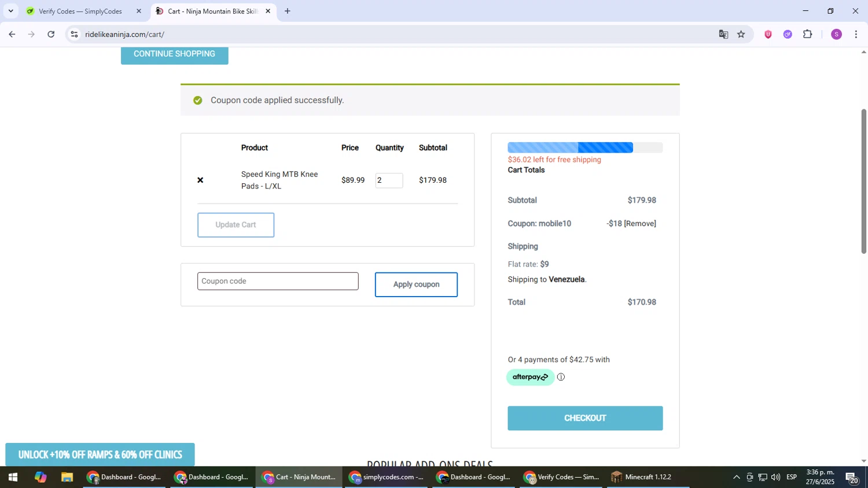This screenshot has height=488, width=868.
Task: Click the Continue Shopping button
Action: 174,54
